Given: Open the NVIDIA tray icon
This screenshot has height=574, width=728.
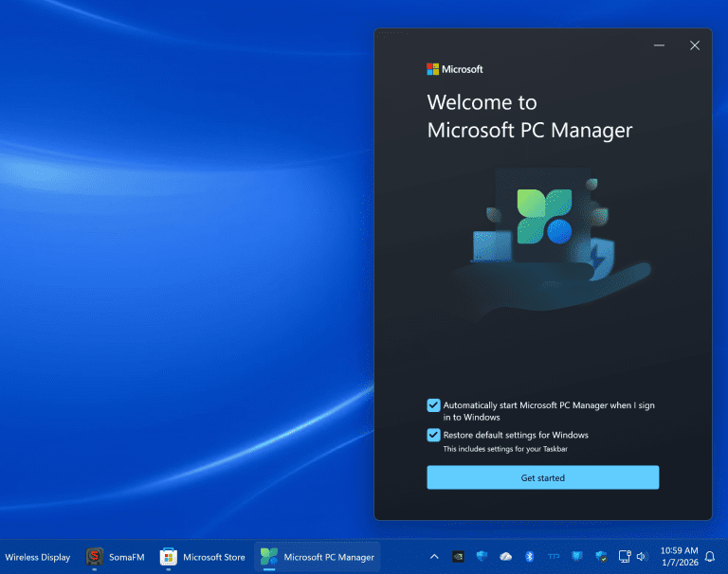Looking at the screenshot, I should coord(459,557).
